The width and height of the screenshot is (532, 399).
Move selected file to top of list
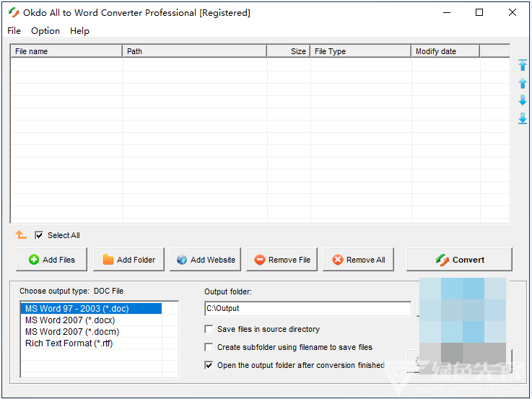(523, 65)
